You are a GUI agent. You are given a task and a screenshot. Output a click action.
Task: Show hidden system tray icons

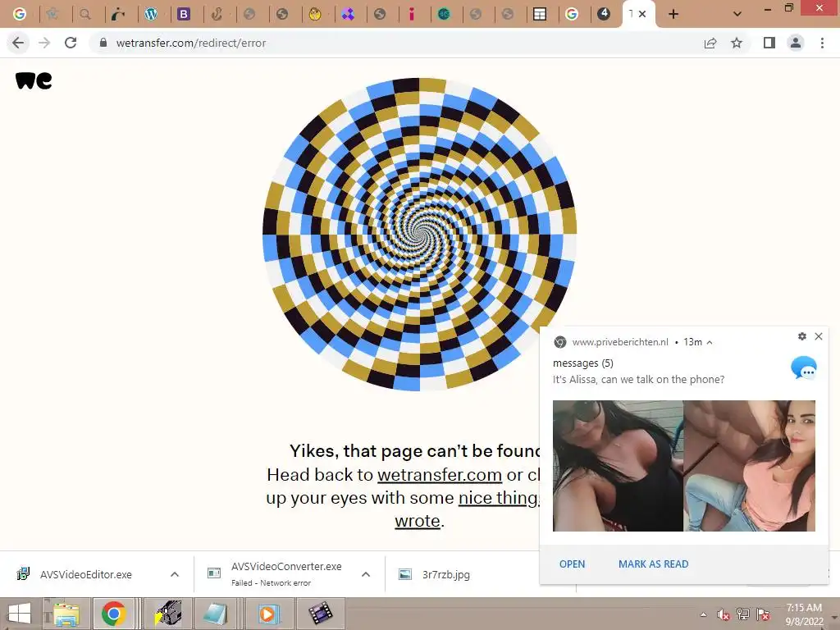703,614
